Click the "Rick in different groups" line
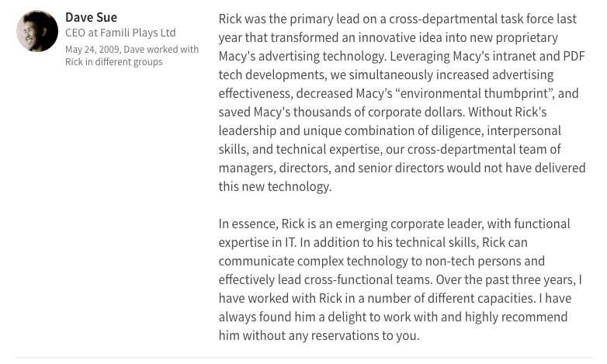The height and width of the screenshot is (364, 607). coord(113,61)
